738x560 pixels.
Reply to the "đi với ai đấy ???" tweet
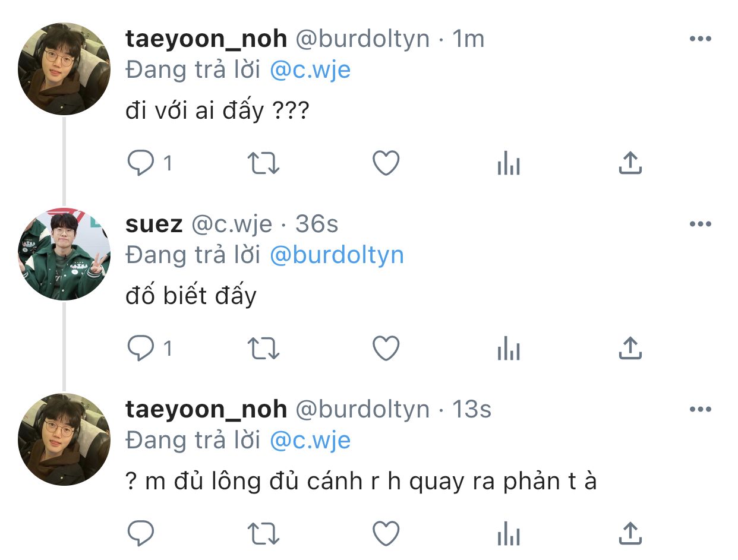141,163
